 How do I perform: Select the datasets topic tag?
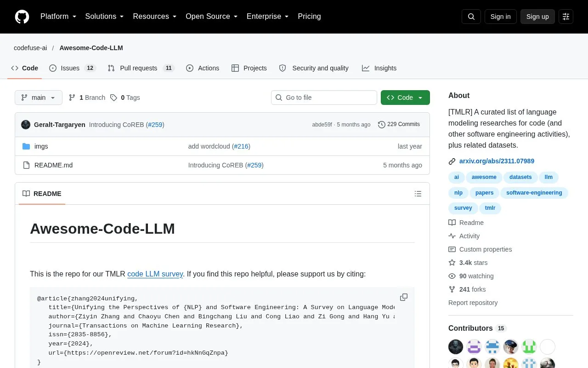click(520, 177)
